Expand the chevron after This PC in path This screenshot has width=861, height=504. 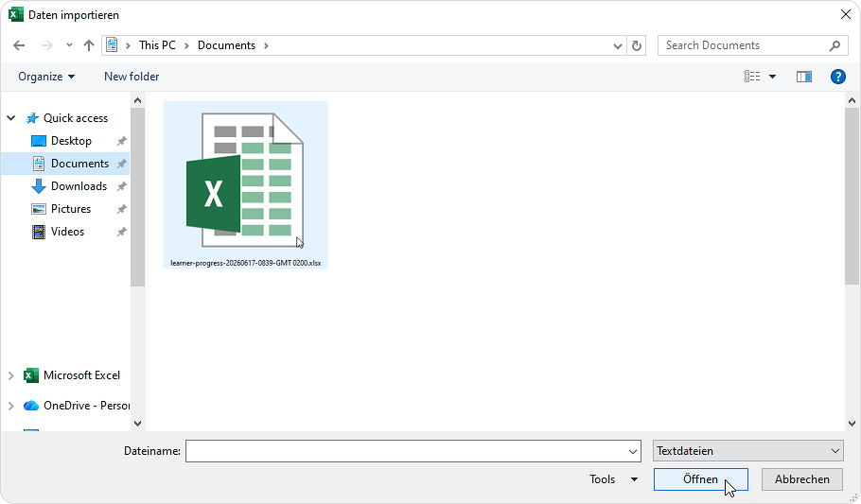click(186, 45)
